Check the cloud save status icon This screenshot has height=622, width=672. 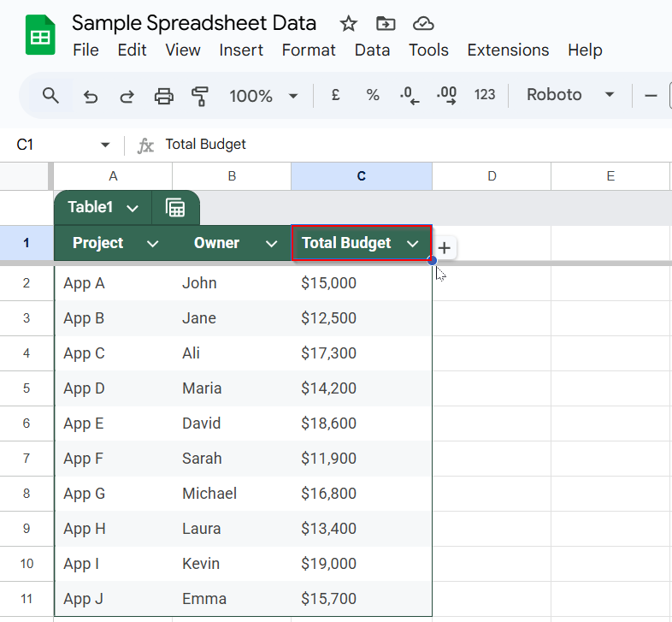423,24
